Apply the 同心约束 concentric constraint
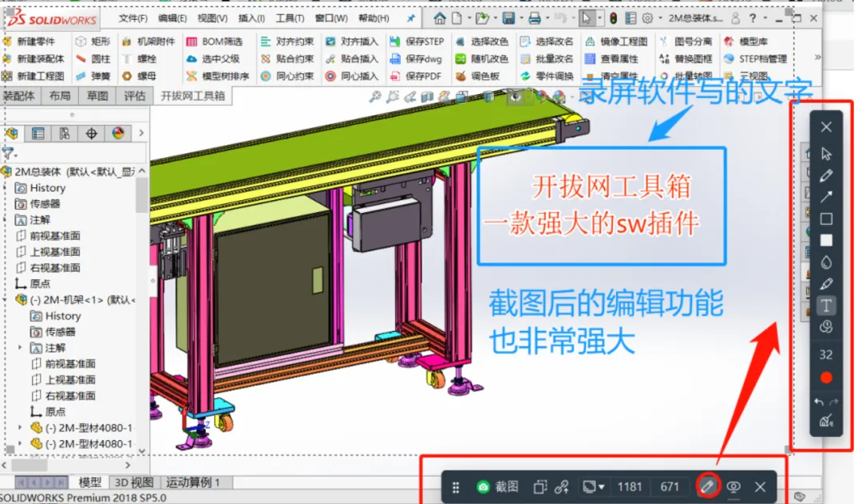862x504 pixels. pos(287,76)
